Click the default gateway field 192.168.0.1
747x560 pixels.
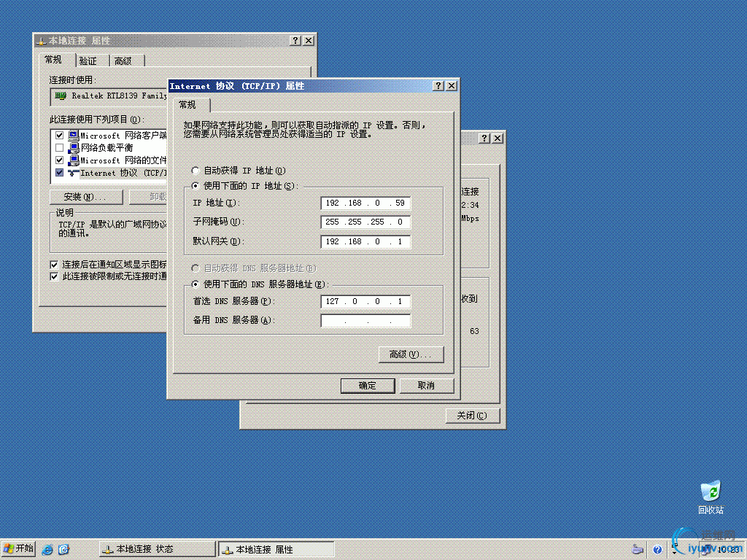pos(365,241)
